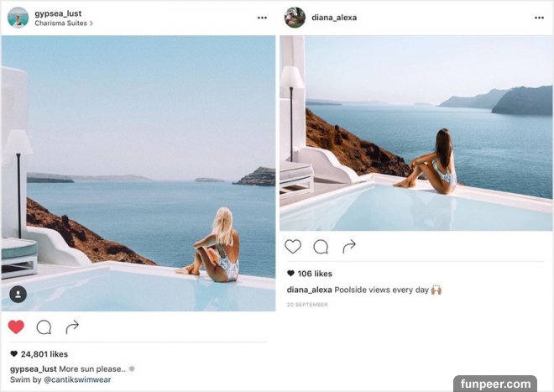The width and height of the screenshot is (554, 392).
Task: Like the diana_alexa post with heart icon
Action: [x=293, y=247]
